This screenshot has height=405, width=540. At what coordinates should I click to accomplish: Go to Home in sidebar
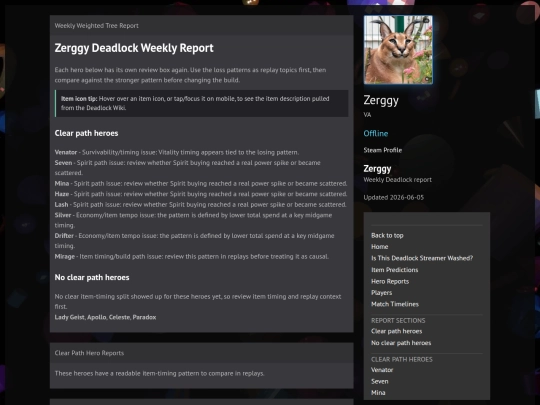(380, 247)
